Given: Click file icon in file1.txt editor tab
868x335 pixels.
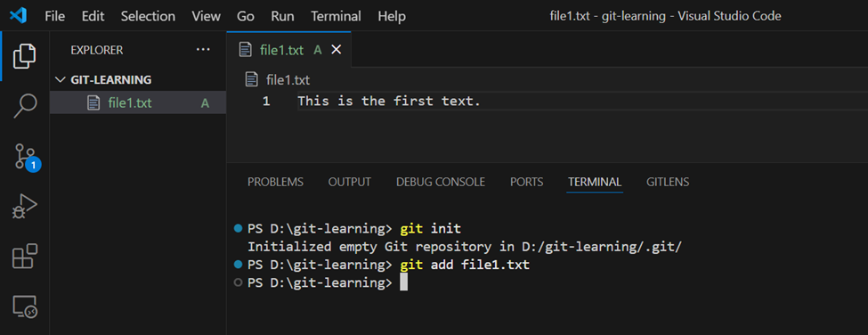Looking at the screenshot, I should coord(245,50).
